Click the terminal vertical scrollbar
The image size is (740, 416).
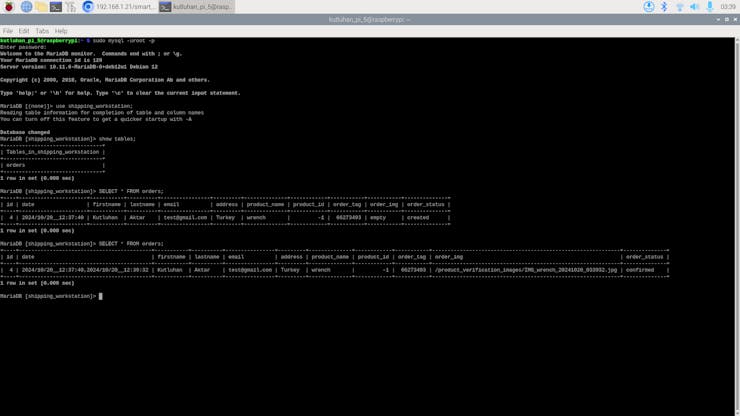pyautogui.click(x=737, y=227)
